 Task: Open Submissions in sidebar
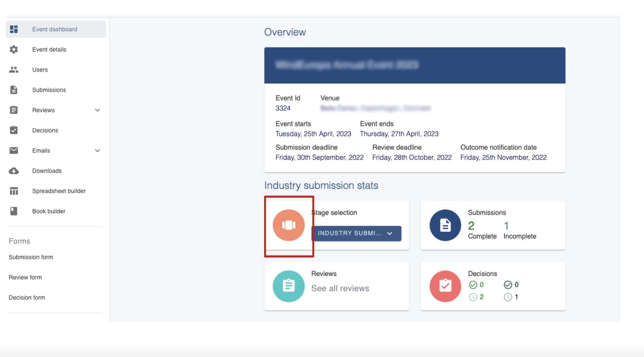pyautogui.click(x=56, y=90)
